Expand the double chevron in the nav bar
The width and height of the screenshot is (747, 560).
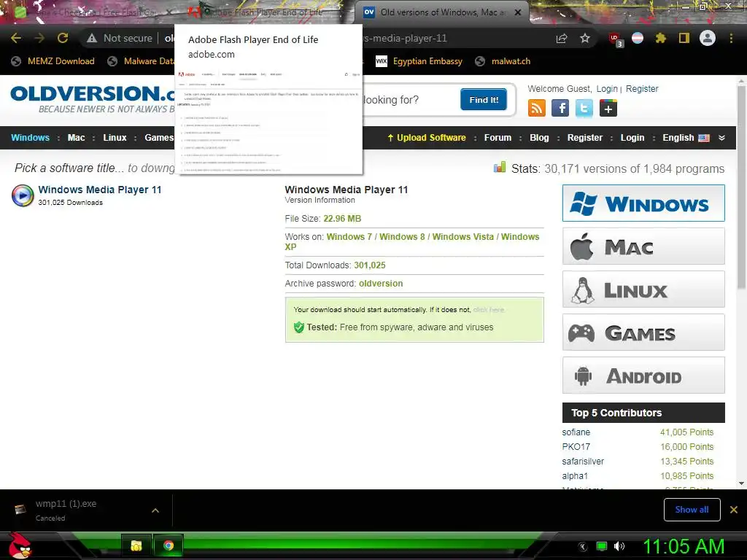pyautogui.click(x=721, y=138)
